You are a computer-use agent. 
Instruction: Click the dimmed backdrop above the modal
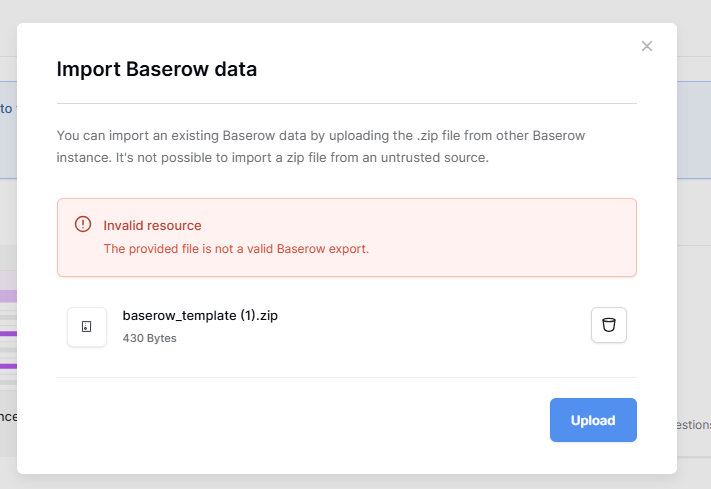[x=356, y=11]
